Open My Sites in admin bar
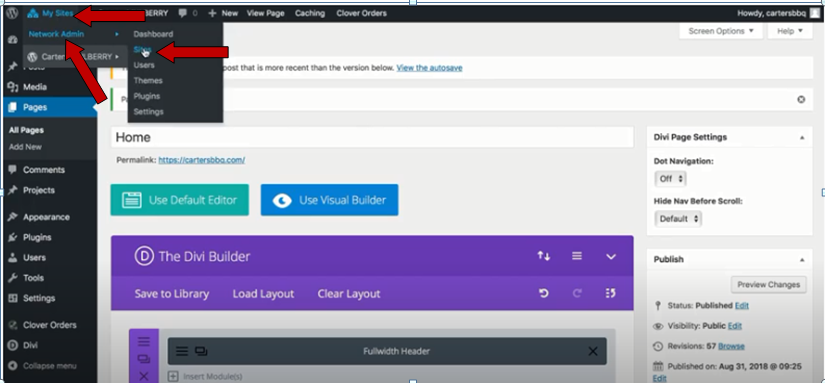The width and height of the screenshot is (825, 383). tap(51, 13)
